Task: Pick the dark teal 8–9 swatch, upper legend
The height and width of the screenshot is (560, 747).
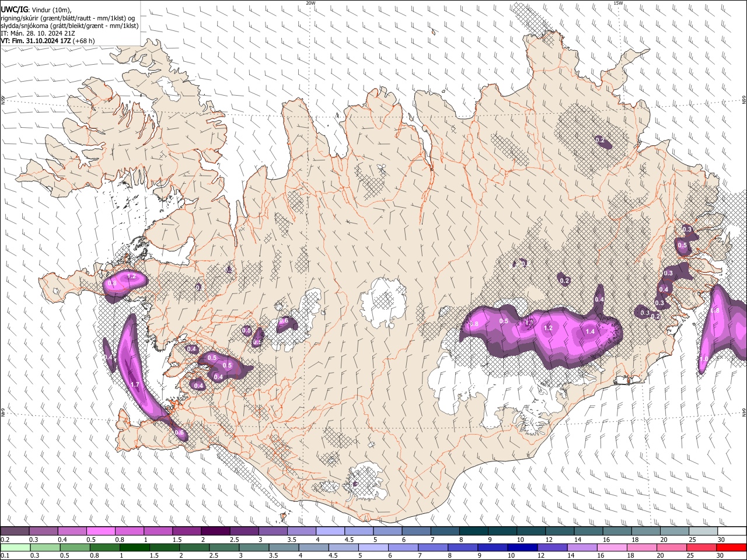Action: tap(474, 531)
